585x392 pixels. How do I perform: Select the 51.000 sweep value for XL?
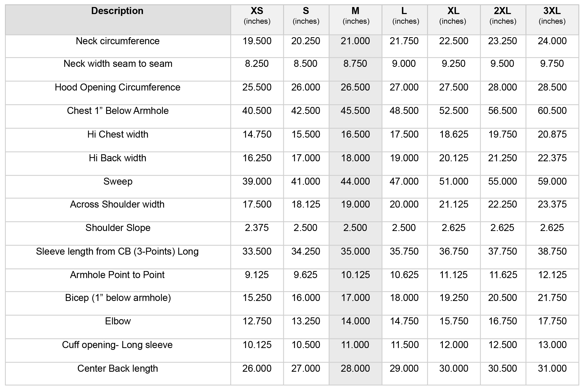click(x=454, y=182)
